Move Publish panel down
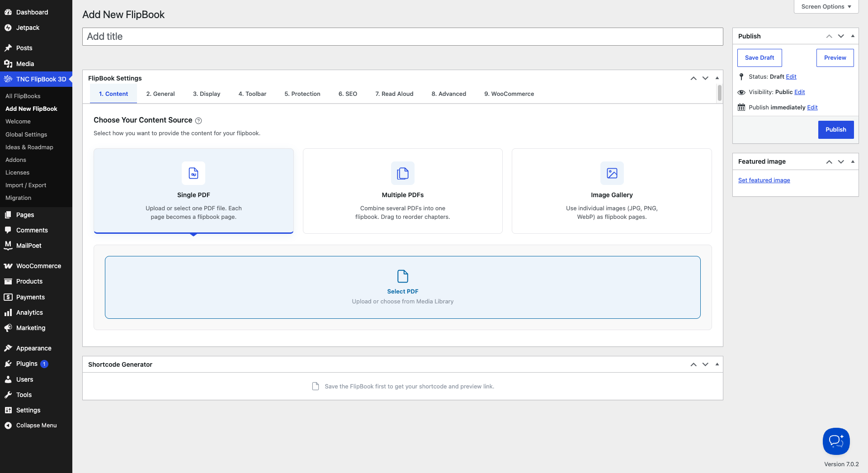868x473 pixels. tap(841, 36)
